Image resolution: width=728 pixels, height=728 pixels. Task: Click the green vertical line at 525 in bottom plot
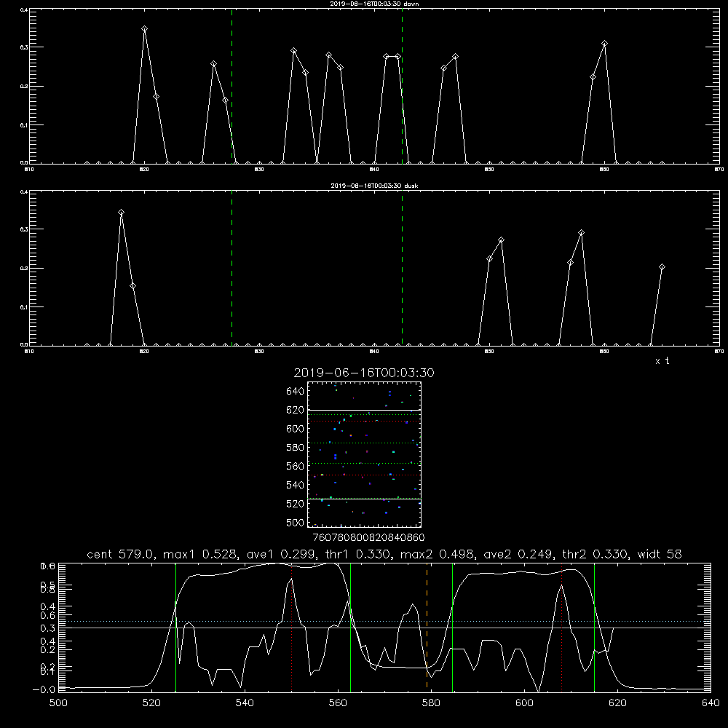(x=175, y=628)
